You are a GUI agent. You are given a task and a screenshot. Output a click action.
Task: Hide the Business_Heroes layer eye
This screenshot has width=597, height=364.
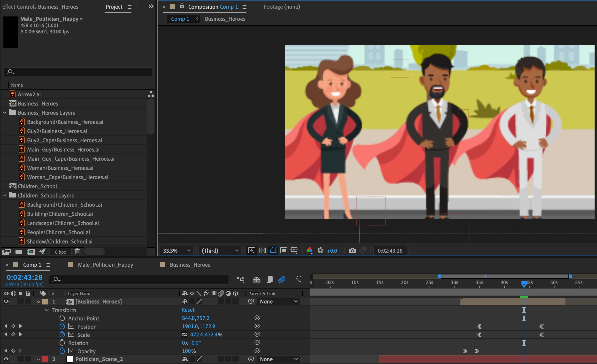[6, 301]
